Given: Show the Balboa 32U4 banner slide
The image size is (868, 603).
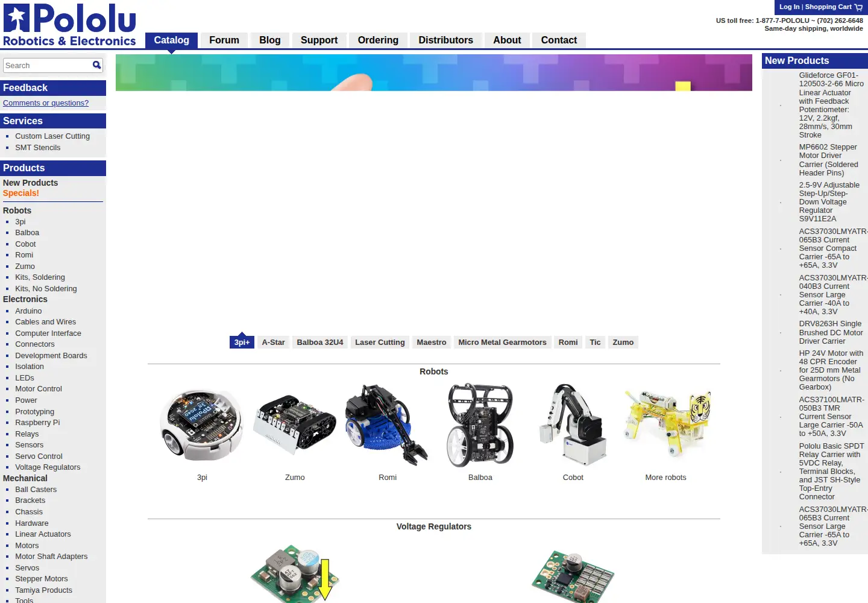Looking at the screenshot, I should pos(320,343).
